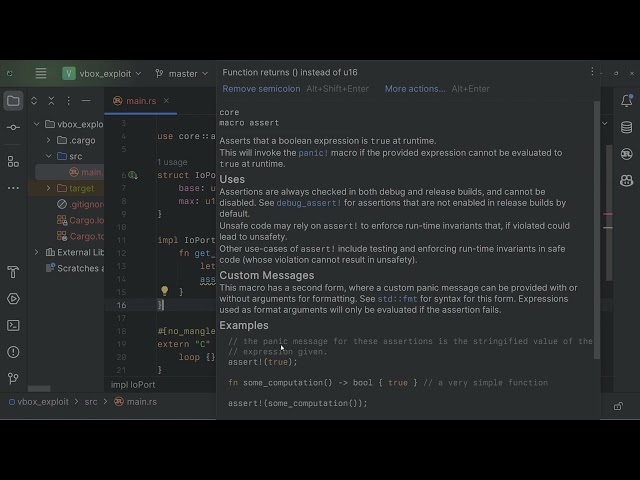Expand the .cargo folder
The width and height of the screenshot is (640, 480).
pos(48,140)
